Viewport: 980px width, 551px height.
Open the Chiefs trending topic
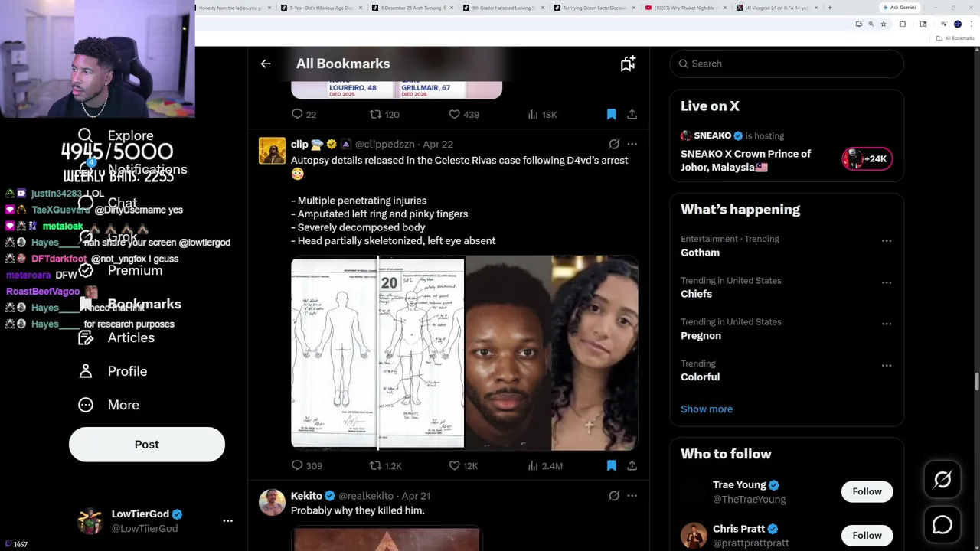(696, 294)
